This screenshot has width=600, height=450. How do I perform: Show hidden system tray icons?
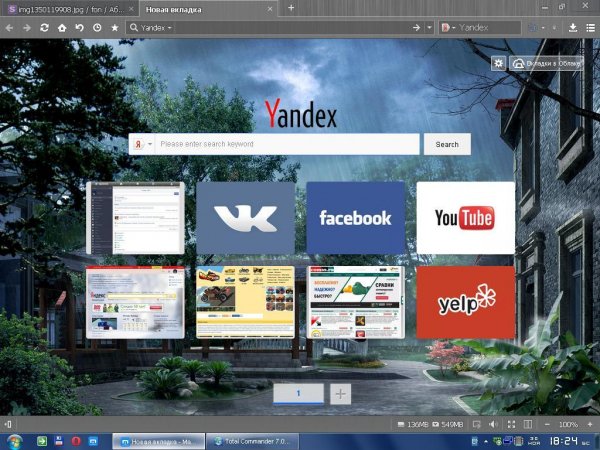486,442
